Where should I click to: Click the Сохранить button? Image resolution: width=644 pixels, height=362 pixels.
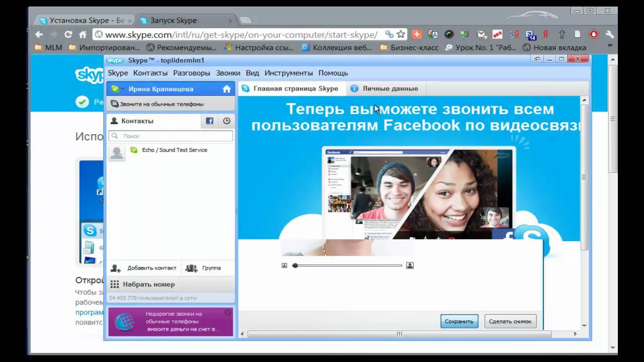[459, 321]
